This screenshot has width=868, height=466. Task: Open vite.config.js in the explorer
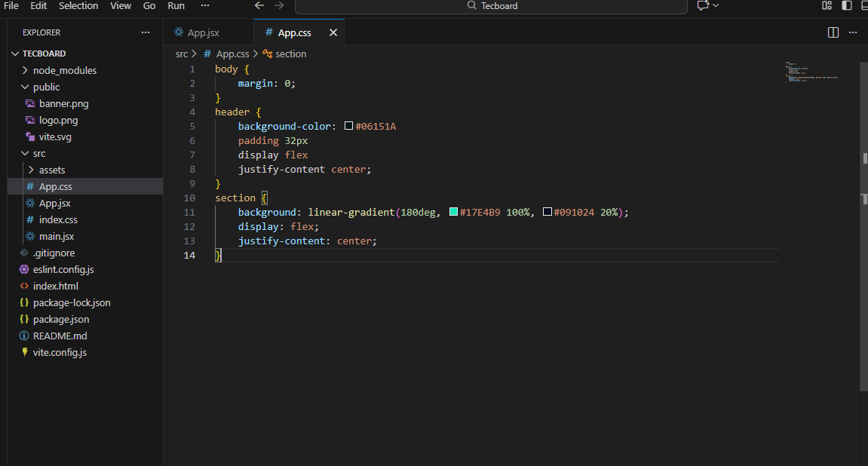click(60, 352)
